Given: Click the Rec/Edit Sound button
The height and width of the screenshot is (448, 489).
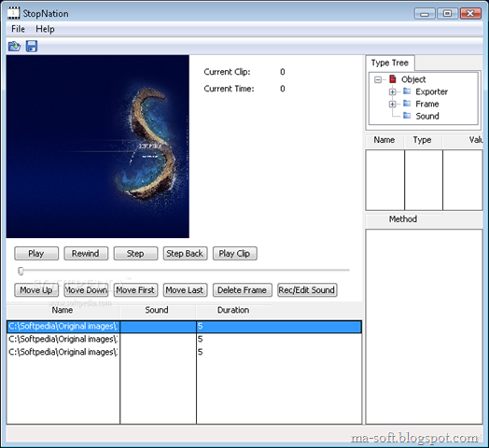Looking at the screenshot, I should (307, 290).
